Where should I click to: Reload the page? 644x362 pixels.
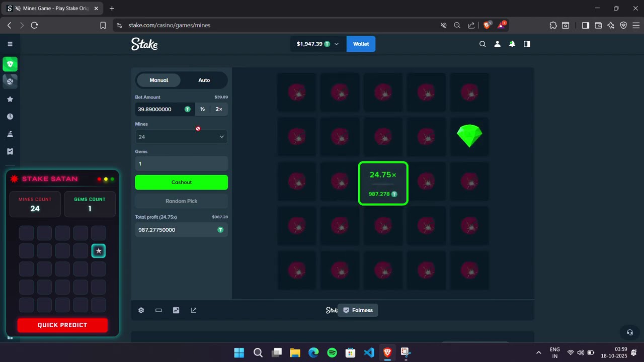[34, 25]
